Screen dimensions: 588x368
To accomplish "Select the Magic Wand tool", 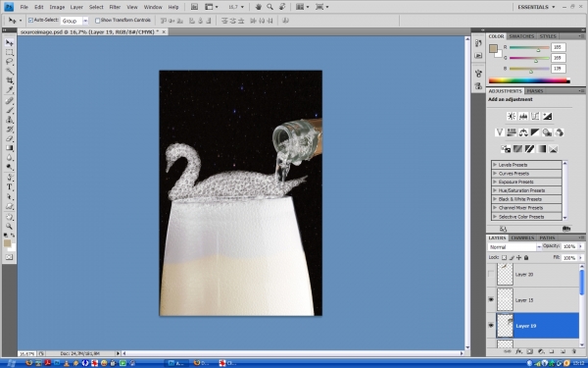I will (x=10, y=72).
